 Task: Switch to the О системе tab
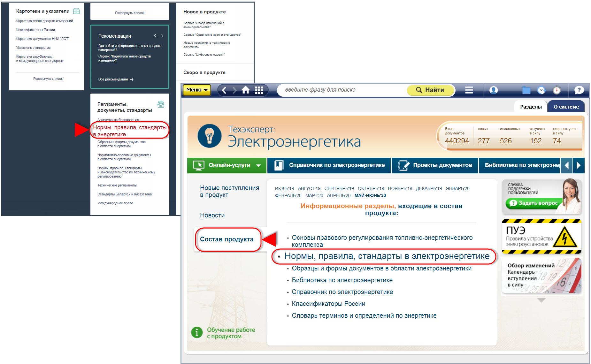pyautogui.click(x=566, y=107)
